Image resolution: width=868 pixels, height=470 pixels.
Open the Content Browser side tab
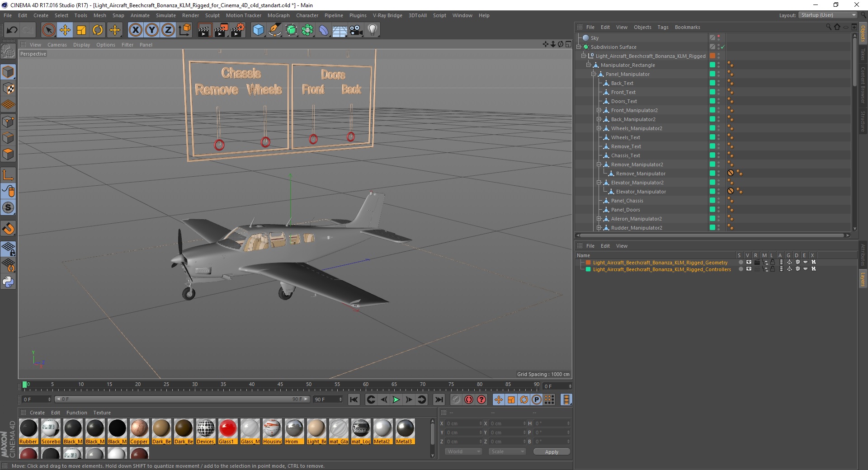coord(863,85)
